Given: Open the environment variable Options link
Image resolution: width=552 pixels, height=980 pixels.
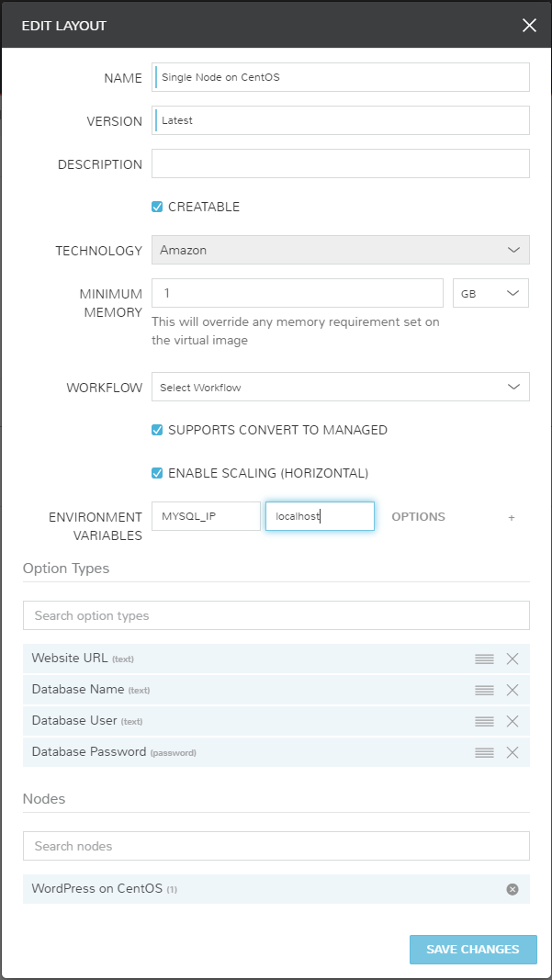Looking at the screenshot, I should pos(418,517).
